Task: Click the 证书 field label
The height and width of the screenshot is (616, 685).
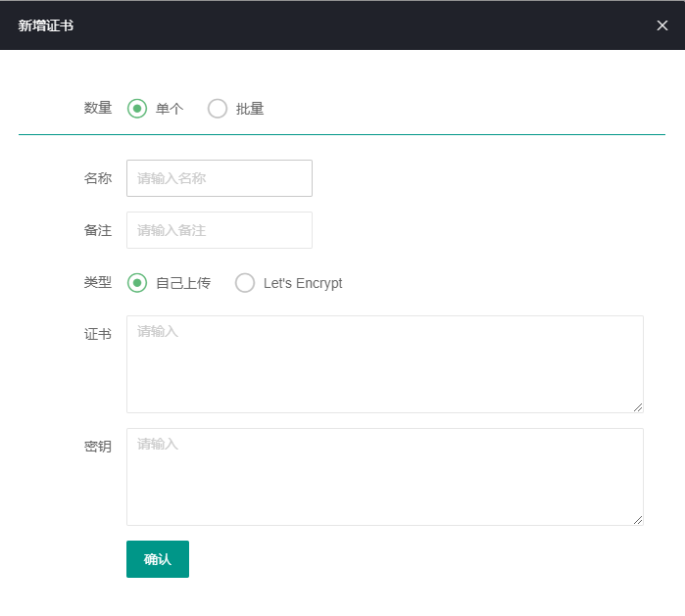Action: (x=98, y=334)
